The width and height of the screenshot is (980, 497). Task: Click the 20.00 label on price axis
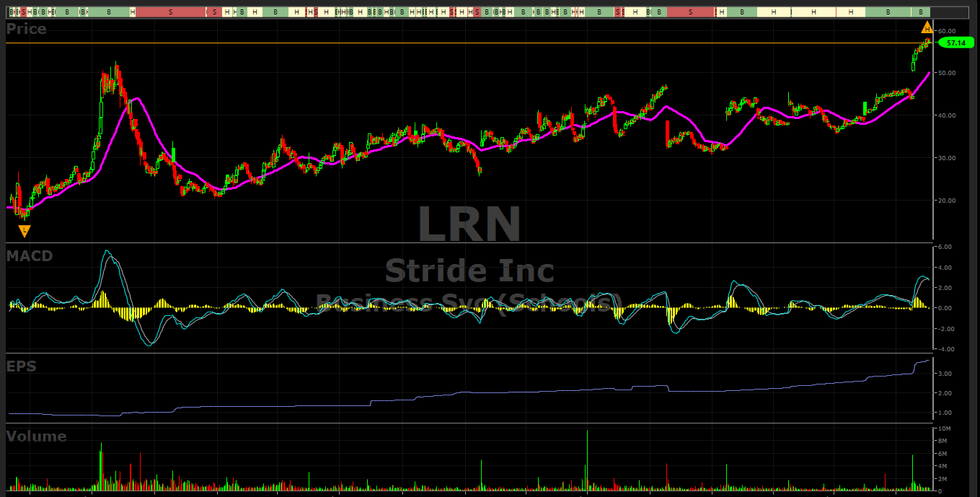pos(946,201)
